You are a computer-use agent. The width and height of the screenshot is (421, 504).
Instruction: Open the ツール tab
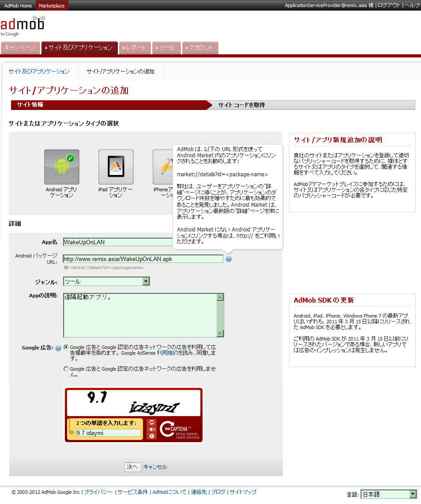pyautogui.click(x=166, y=48)
